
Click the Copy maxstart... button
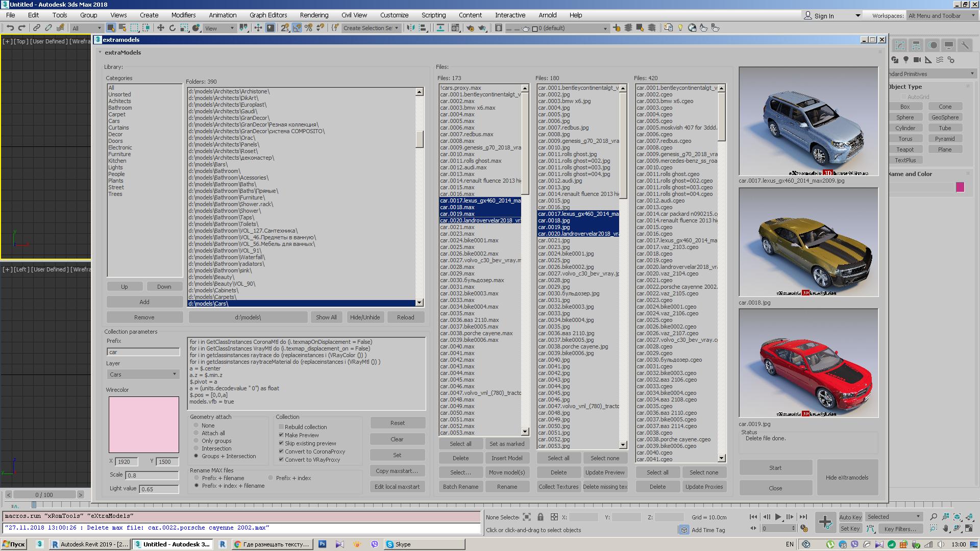pos(397,471)
